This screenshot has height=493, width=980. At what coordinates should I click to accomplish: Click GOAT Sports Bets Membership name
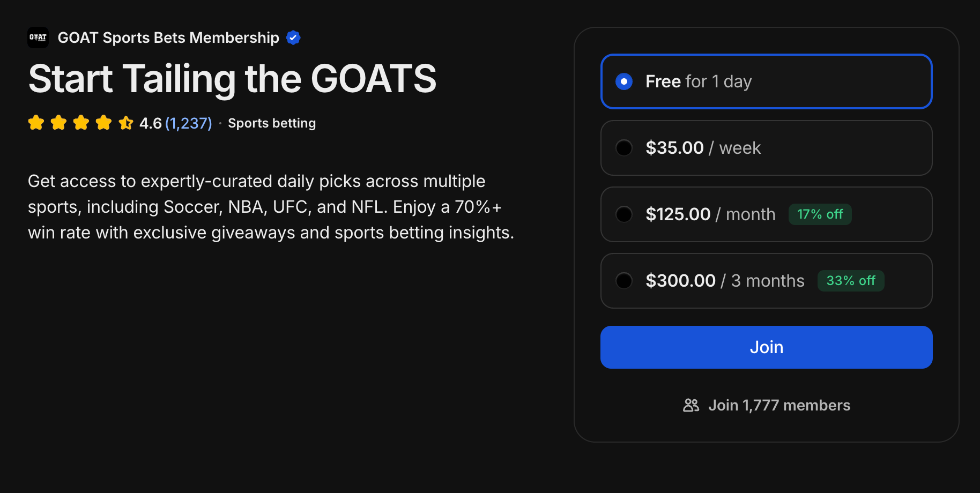tap(168, 38)
